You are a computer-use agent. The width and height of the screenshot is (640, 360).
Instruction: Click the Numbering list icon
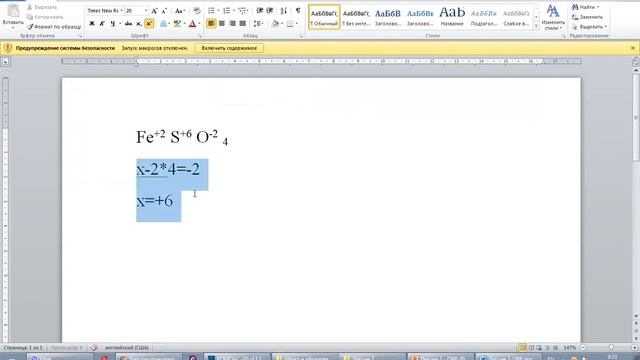tap(227, 11)
